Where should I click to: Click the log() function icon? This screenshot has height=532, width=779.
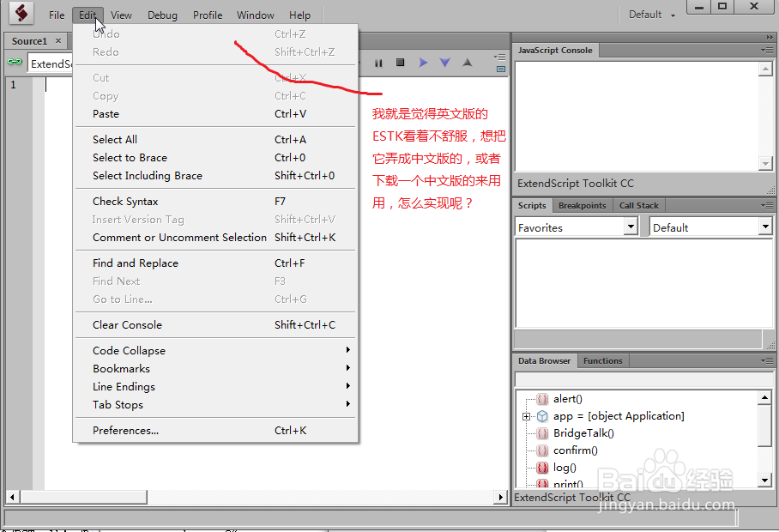542,468
